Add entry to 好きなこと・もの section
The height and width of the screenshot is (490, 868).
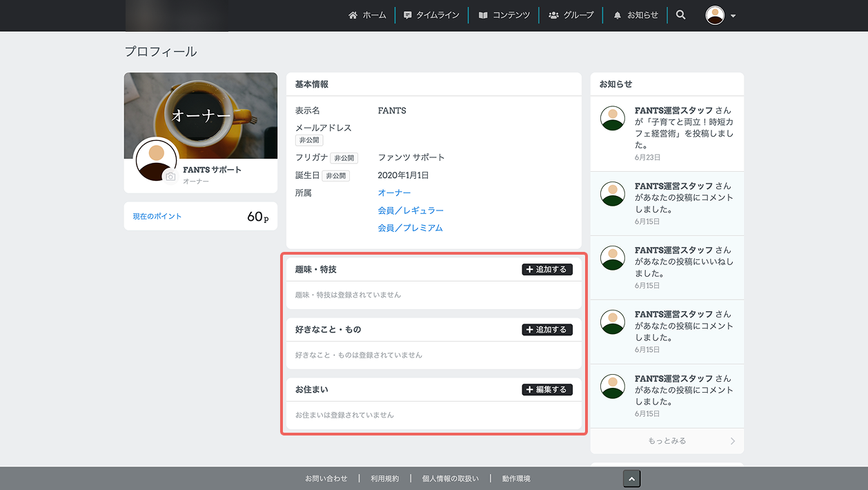(547, 329)
